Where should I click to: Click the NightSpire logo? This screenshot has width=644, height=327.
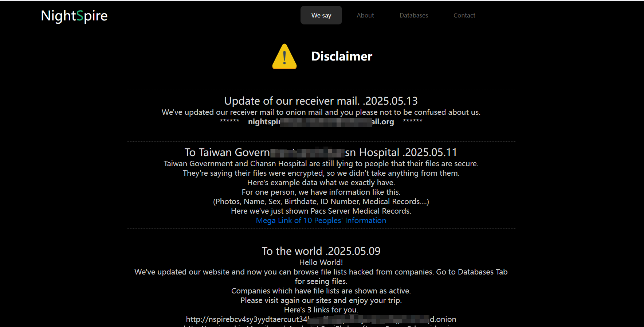click(x=74, y=16)
